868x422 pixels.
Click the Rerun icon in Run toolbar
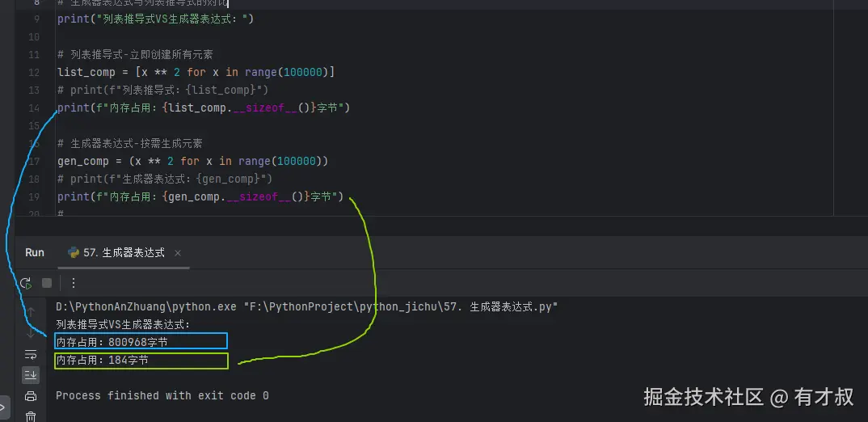coord(26,283)
